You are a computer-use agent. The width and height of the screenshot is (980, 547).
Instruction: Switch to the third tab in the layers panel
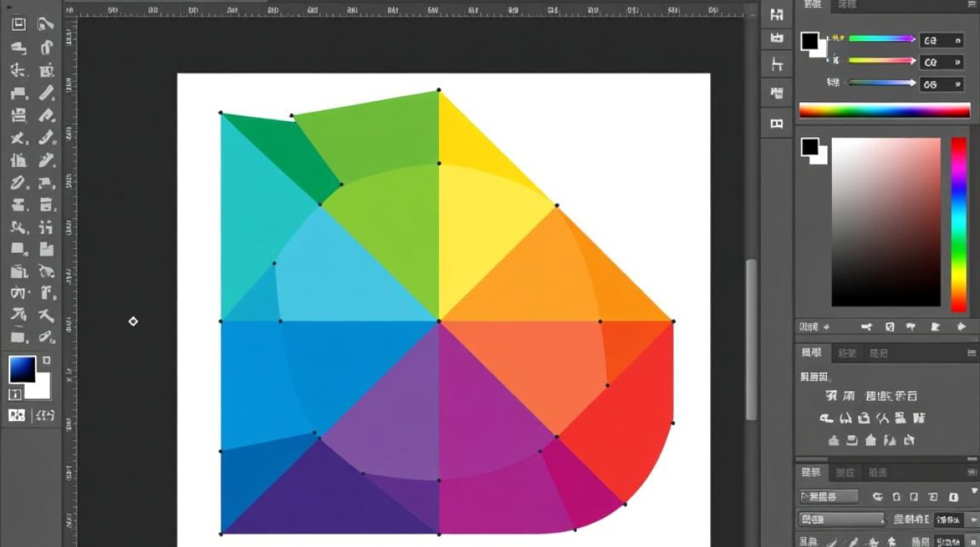click(x=878, y=473)
